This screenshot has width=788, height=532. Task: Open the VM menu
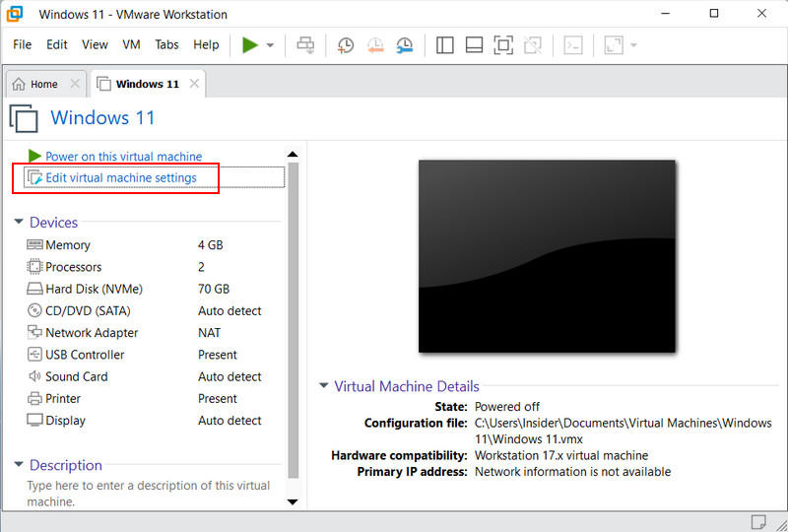point(131,44)
